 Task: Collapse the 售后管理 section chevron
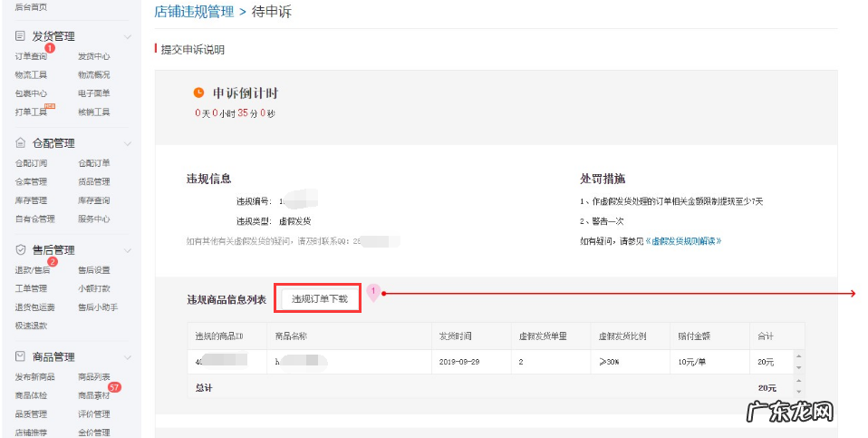tap(128, 251)
